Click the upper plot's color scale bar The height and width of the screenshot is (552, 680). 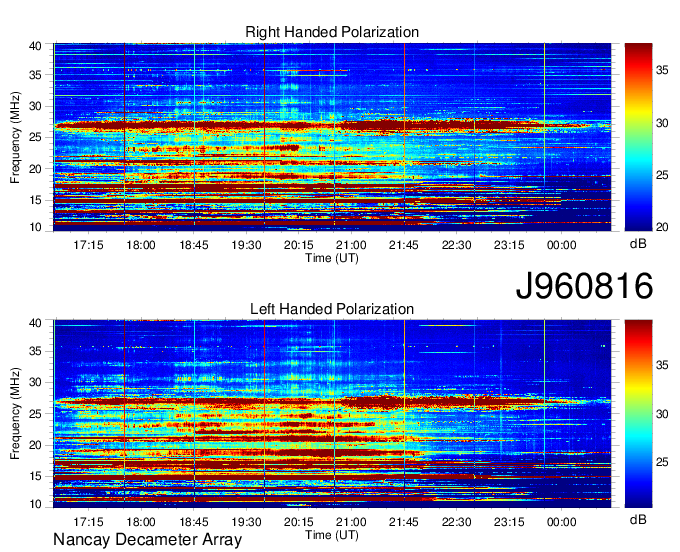click(x=638, y=137)
